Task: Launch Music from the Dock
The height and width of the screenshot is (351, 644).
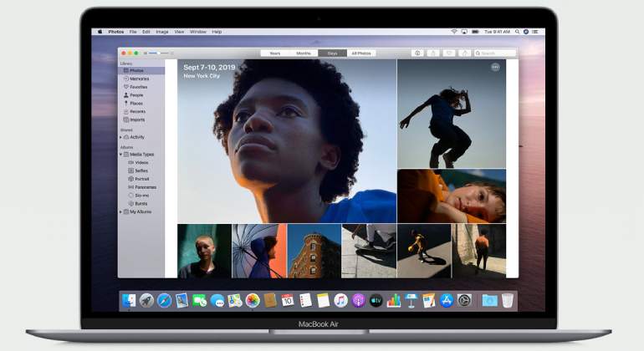Action: pyautogui.click(x=340, y=301)
